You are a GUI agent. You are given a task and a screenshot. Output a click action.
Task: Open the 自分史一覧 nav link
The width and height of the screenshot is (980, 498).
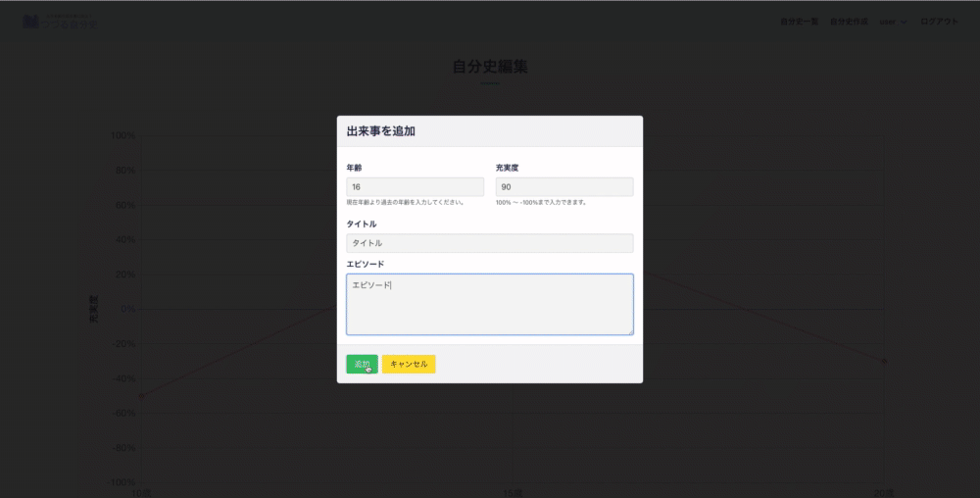click(799, 22)
